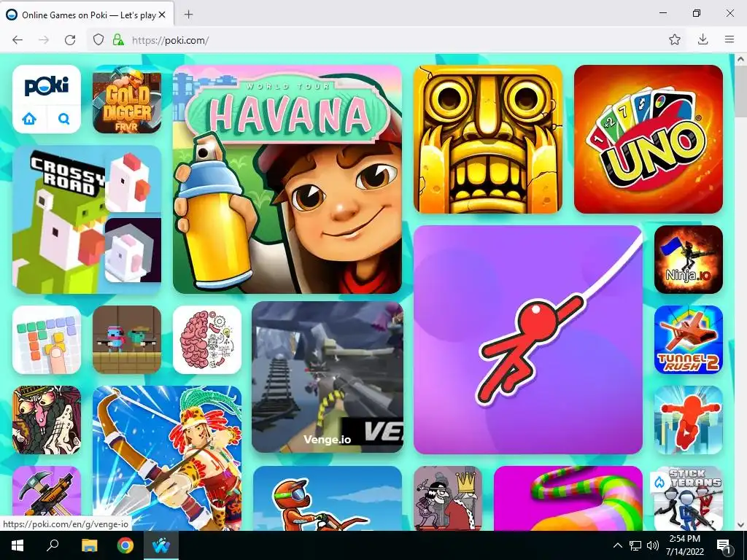Play the red stickman swinging game
The width and height of the screenshot is (747, 560).
528,340
